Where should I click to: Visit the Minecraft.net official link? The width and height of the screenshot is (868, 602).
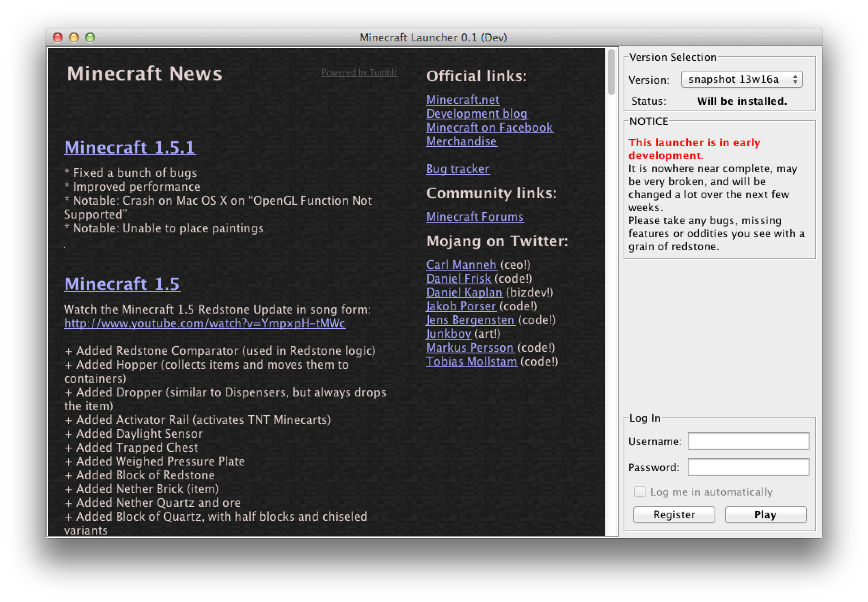click(x=462, y=100)
